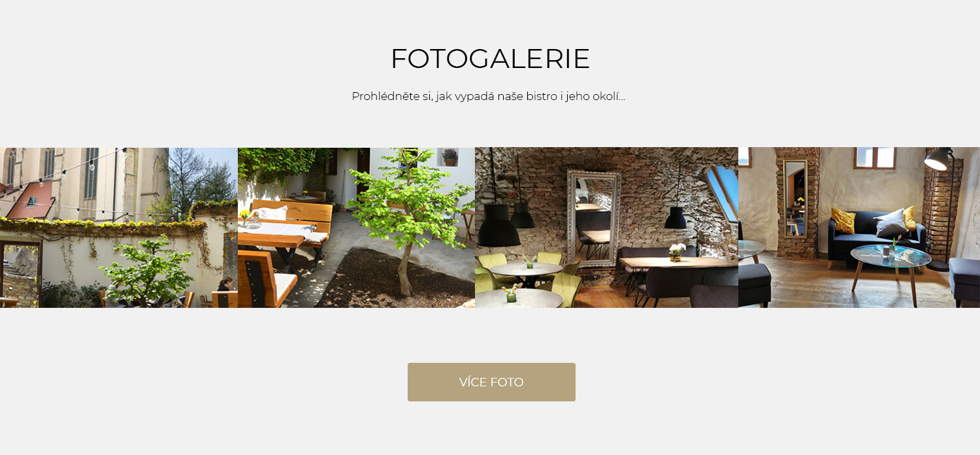Click the FOTOGALERIE heading

(x=490, y=59)
